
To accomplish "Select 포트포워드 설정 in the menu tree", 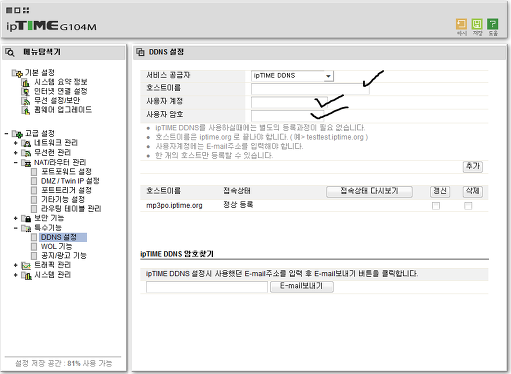I will pos(66,172).
